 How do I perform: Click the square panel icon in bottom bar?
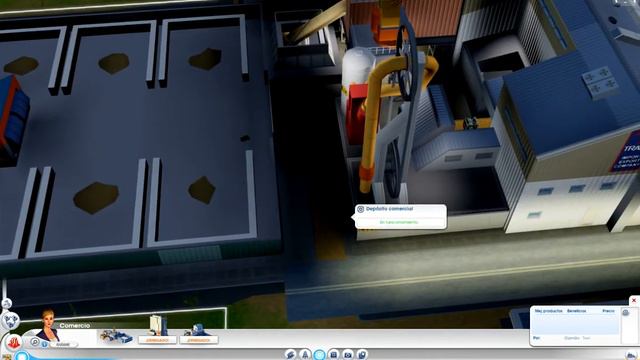pos(333,354)
